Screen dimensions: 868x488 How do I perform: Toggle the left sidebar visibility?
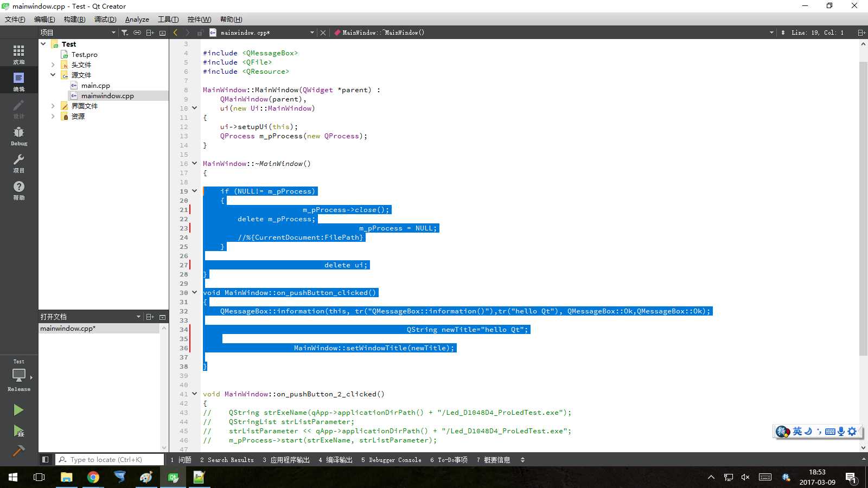coord(46,459)
